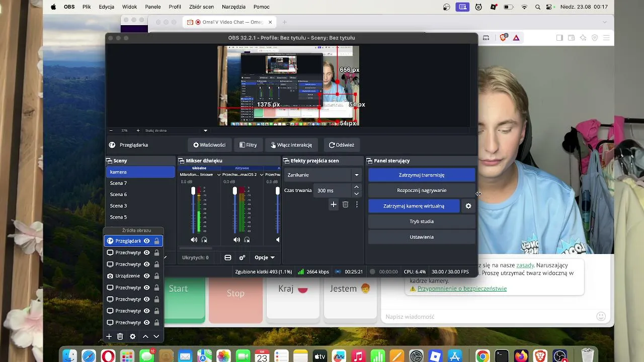644x362 pixels.
Task: Decrease Czas trwania with the down arrow
Action: 357,194
